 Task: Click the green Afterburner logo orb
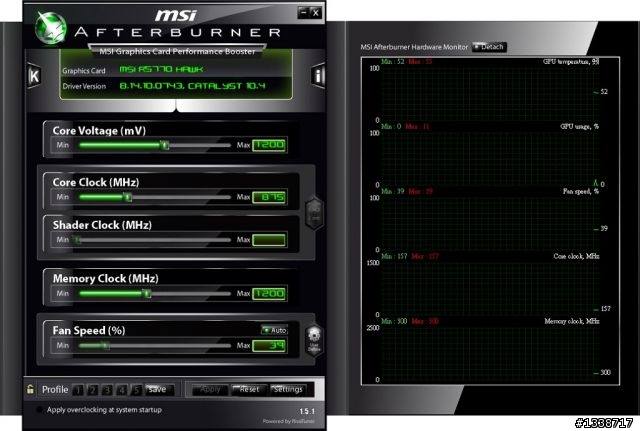(x=51, y=28)
